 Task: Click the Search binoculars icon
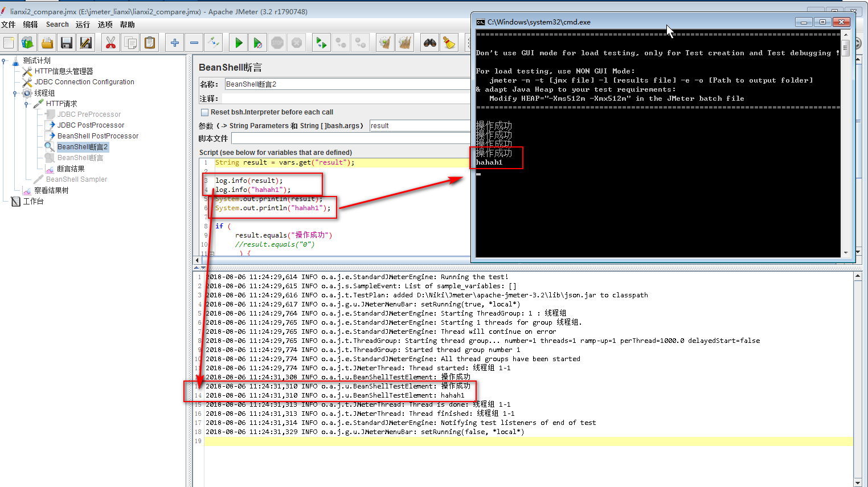click(x=430, y=43)
